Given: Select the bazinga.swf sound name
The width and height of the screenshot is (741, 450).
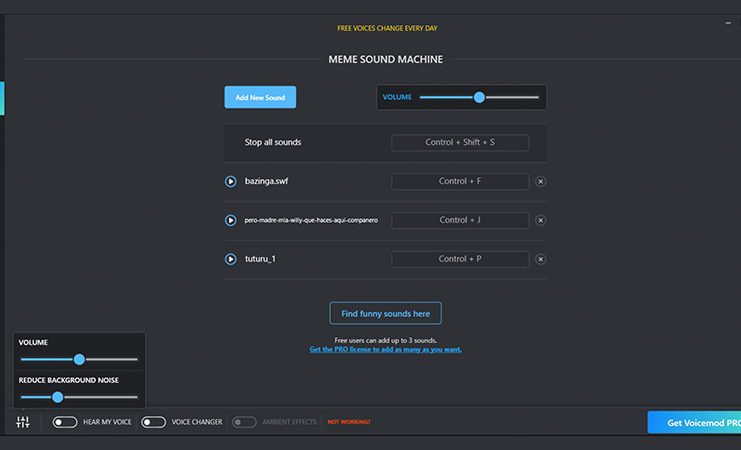Looking at the screenshot, I should click(266, 181).
